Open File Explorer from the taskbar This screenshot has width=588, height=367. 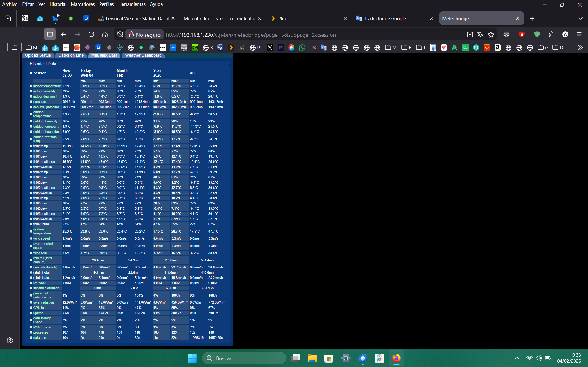pyautogui.click(x=312, y=358)
